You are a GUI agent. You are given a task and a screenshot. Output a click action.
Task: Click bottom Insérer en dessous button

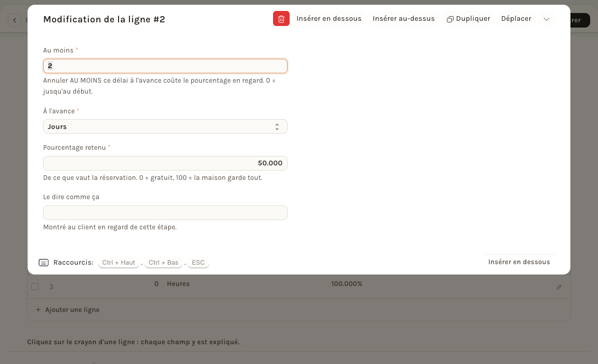519,262
